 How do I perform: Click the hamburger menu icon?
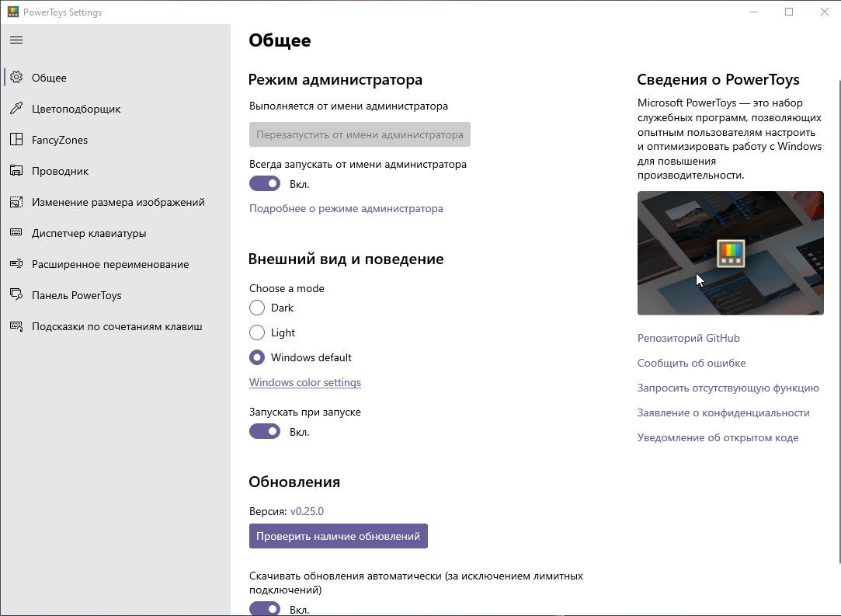coord(16,40)
